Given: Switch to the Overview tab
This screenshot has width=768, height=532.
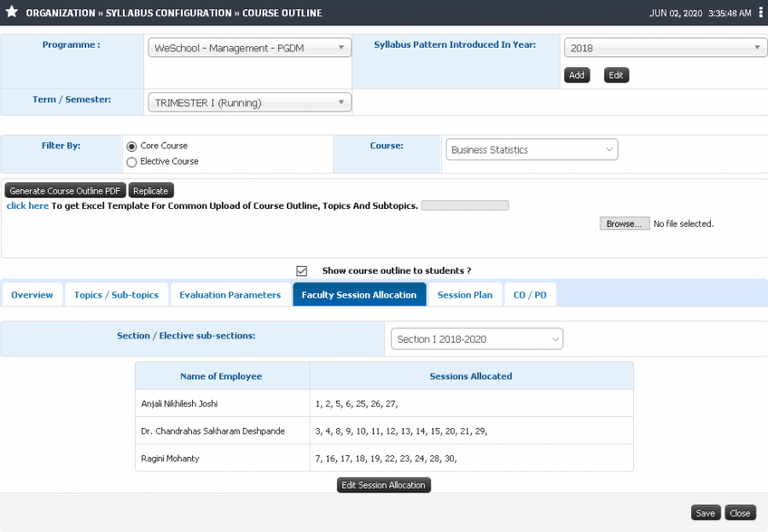Looking at the screenshot, I should 32,295.
